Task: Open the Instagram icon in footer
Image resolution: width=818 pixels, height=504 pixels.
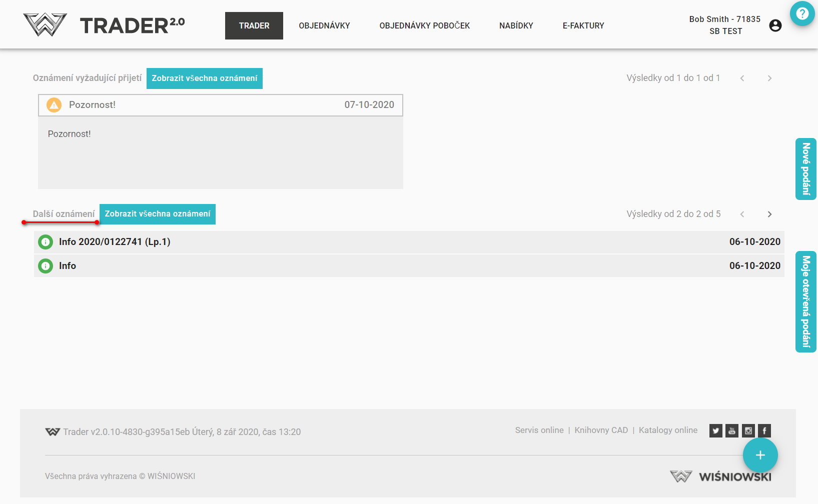Action: pyautogui.click(x=748, y=430)
